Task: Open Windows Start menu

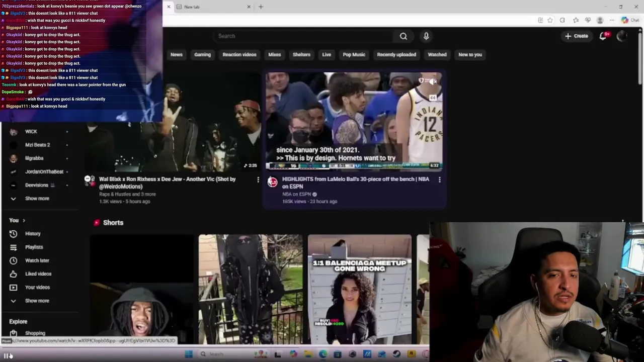Action: pyautogui.click(x=189, y=354)
